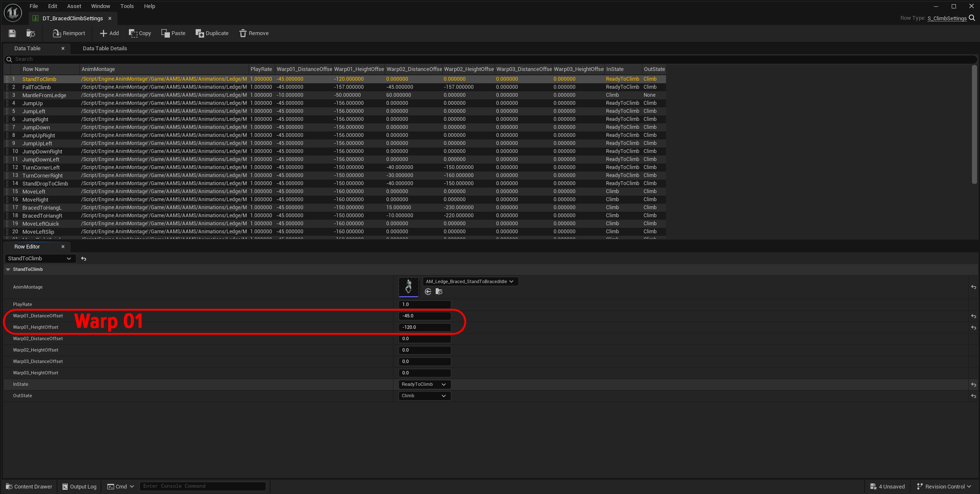Screen dimensions: 980x494
Task: Switch to the Data Table Details tab
Action: 104,48
